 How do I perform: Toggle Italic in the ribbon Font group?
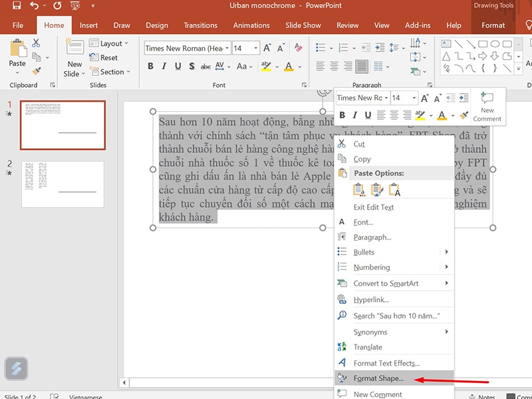(164, 66)
